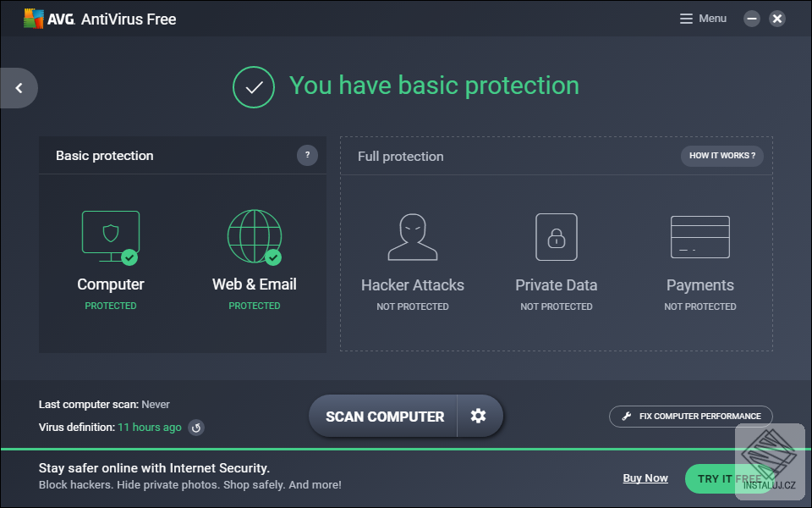Minimize the AVG window
Viewport: 812px width, 508px height.
point(752,19)
